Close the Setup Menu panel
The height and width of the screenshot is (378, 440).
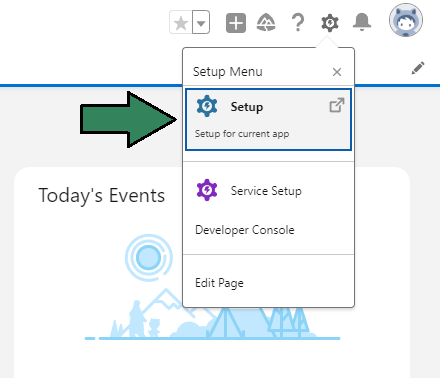tap(337, 72)
